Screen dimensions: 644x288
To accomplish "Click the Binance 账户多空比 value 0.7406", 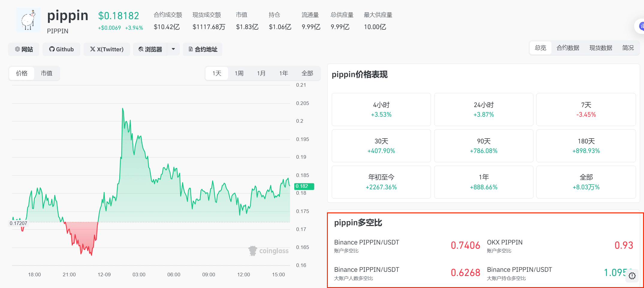I will pos(465,245).
